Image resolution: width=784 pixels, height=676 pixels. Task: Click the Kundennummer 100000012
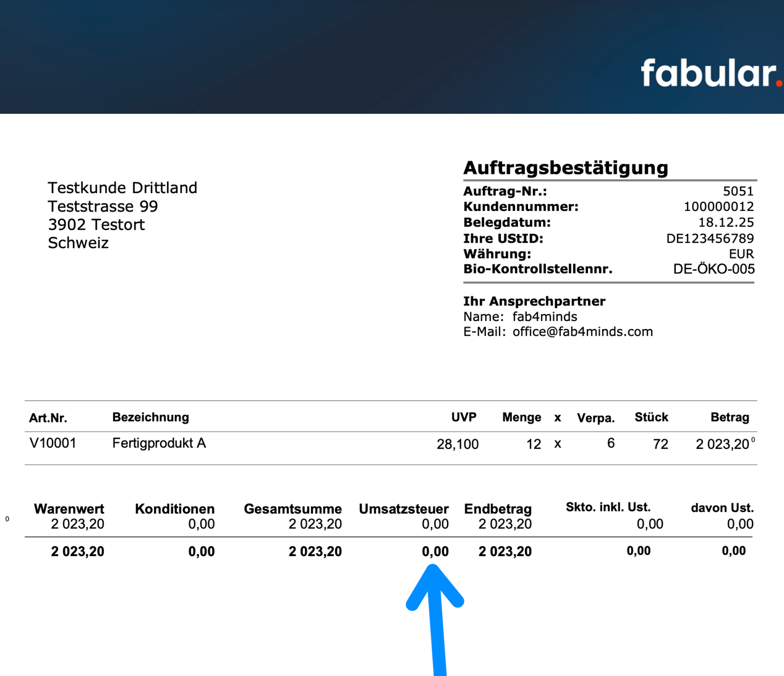click(x=717, y=207)
